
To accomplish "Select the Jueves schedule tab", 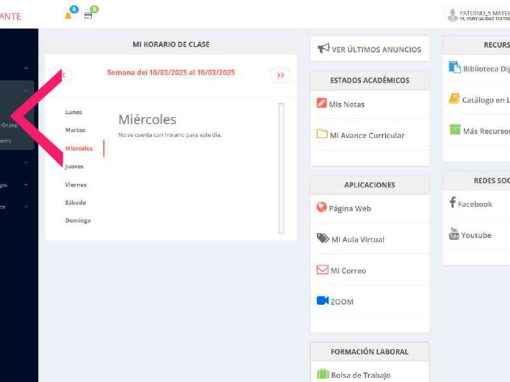I will (74, 166).
